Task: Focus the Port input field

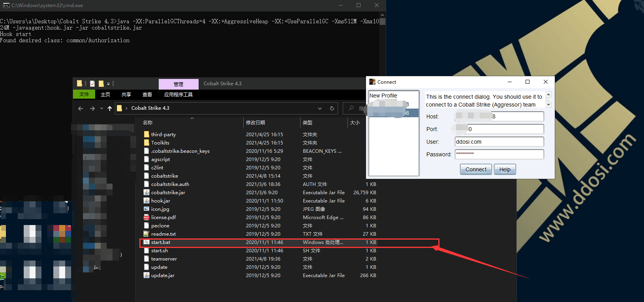Action: [499, 129]
